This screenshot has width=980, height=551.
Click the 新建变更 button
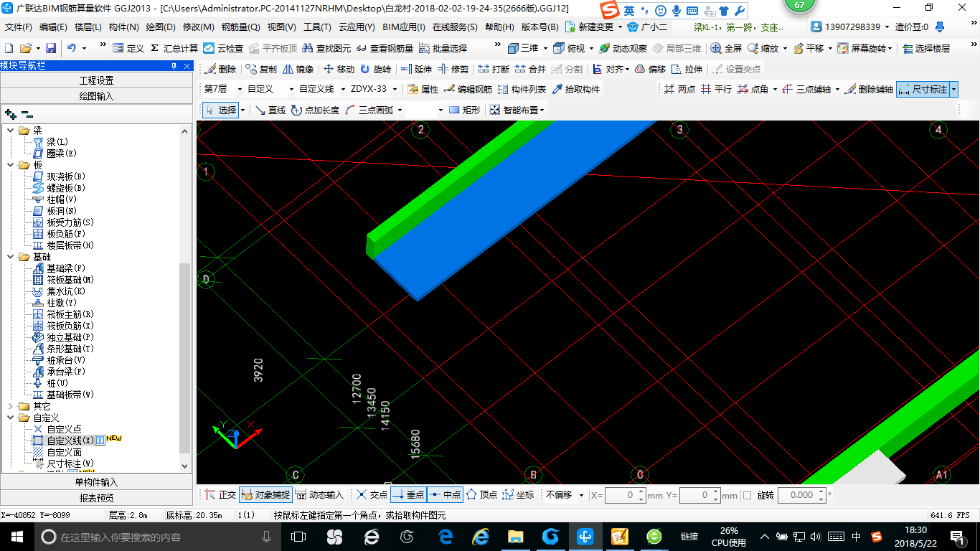590,27
